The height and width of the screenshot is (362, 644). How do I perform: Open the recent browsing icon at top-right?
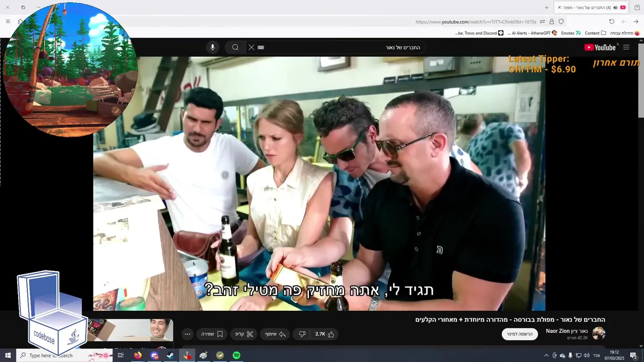(x=637, y=8)
